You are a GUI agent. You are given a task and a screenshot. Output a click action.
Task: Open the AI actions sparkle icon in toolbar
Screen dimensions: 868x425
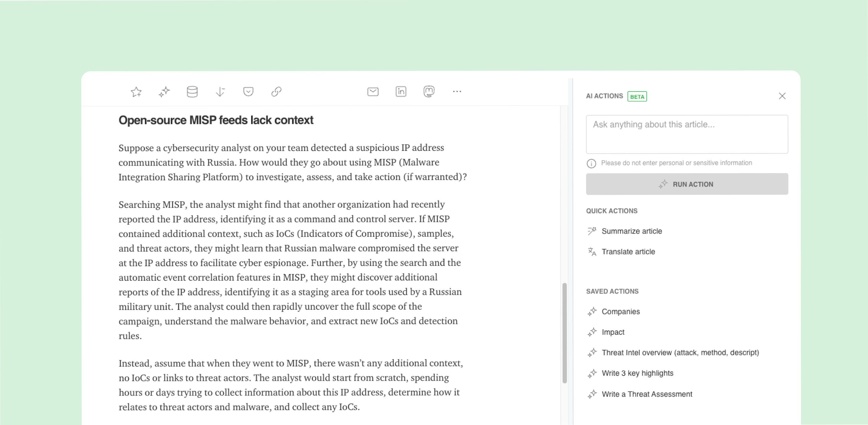click(x=164, y=92)
